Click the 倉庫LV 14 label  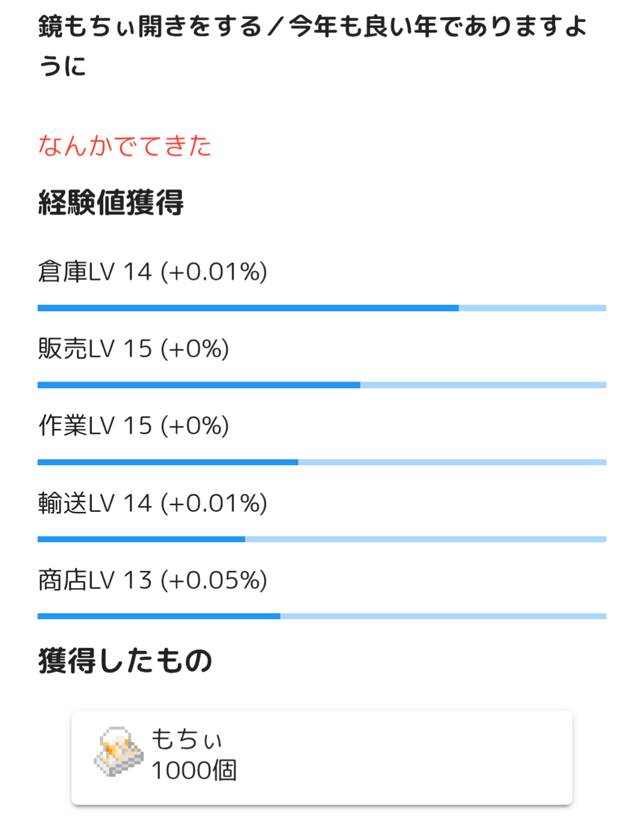152,272
